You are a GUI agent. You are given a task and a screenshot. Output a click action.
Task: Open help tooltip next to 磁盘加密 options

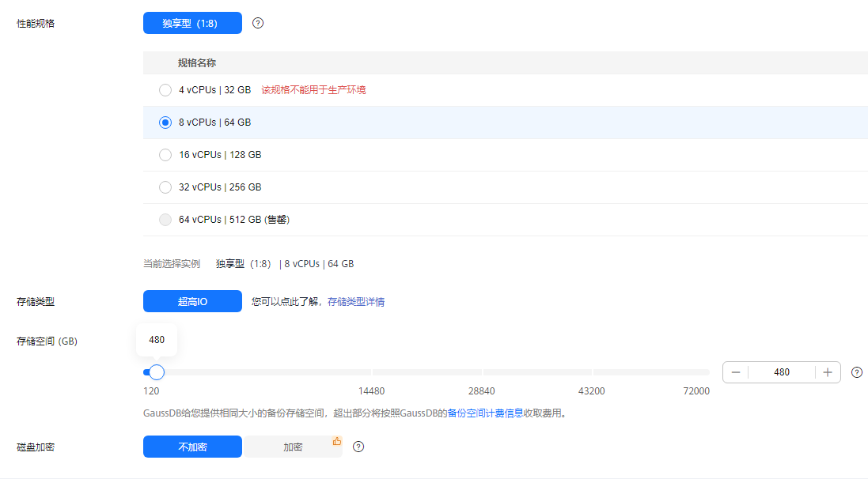coord(358,447)
